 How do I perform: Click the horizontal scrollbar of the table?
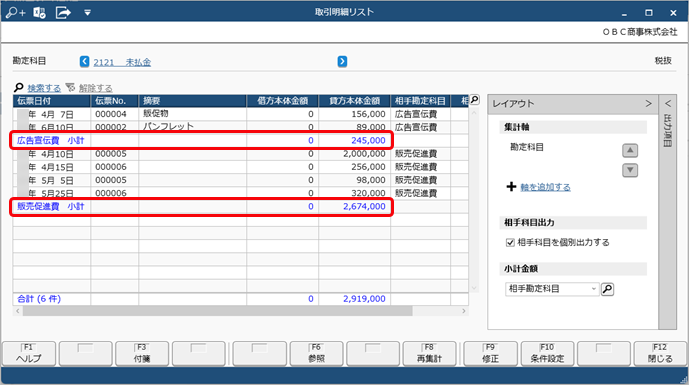pos(218,311)
